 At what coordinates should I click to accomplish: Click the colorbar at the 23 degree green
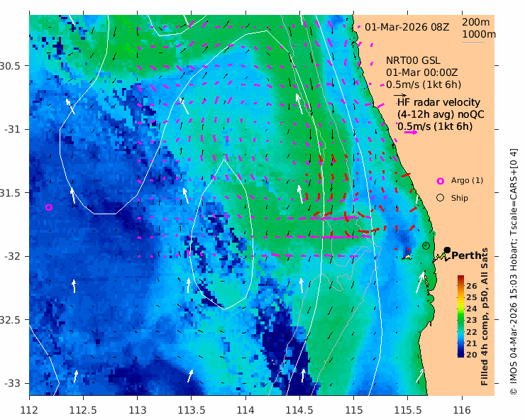[x=460, y=320]
